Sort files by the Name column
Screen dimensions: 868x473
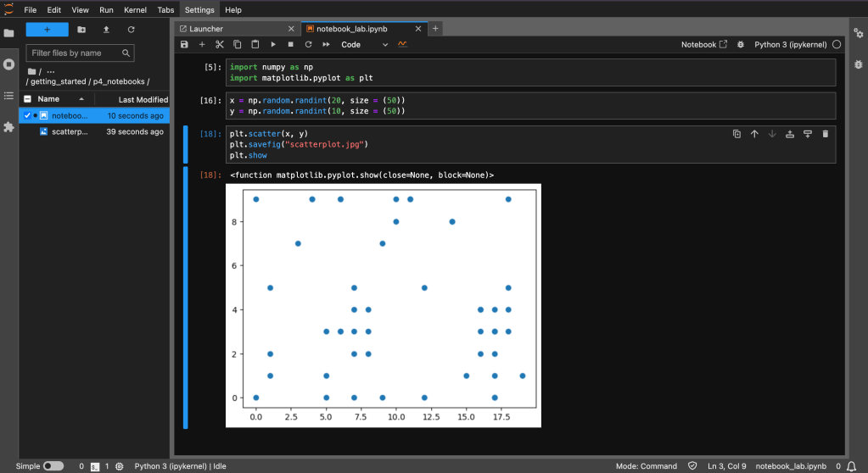click(49, 99)
